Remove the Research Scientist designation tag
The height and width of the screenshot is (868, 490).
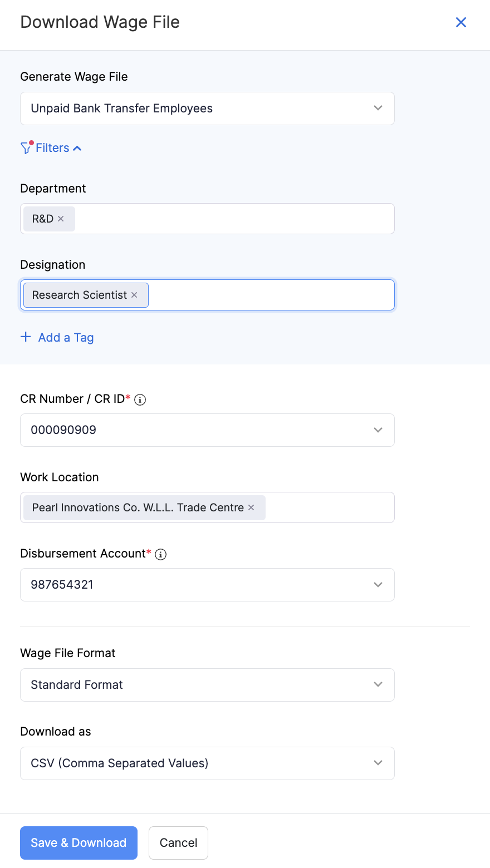pyautogui.click(x=134, y=295)
